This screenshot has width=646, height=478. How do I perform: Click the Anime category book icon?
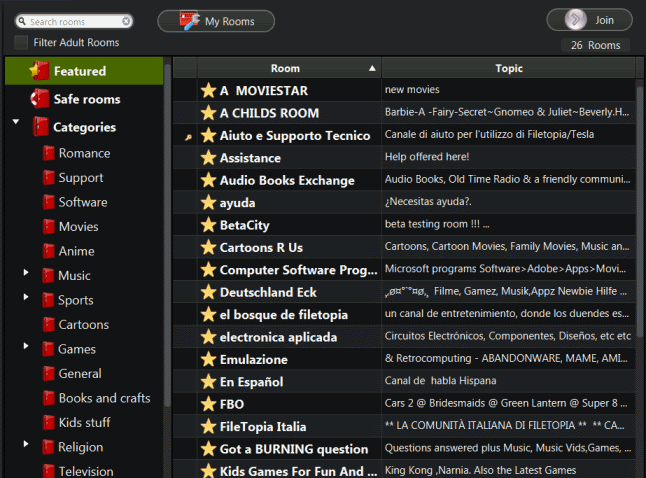point(49,251)
